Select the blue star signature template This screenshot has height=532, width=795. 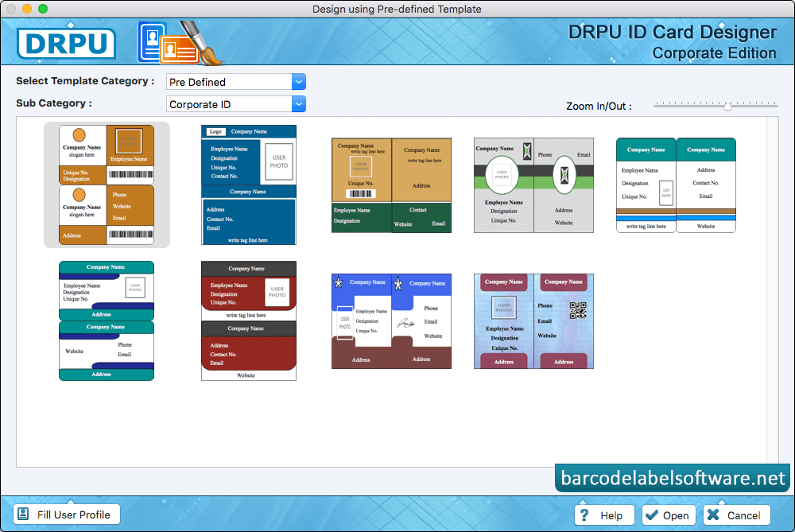click(391, 321)
